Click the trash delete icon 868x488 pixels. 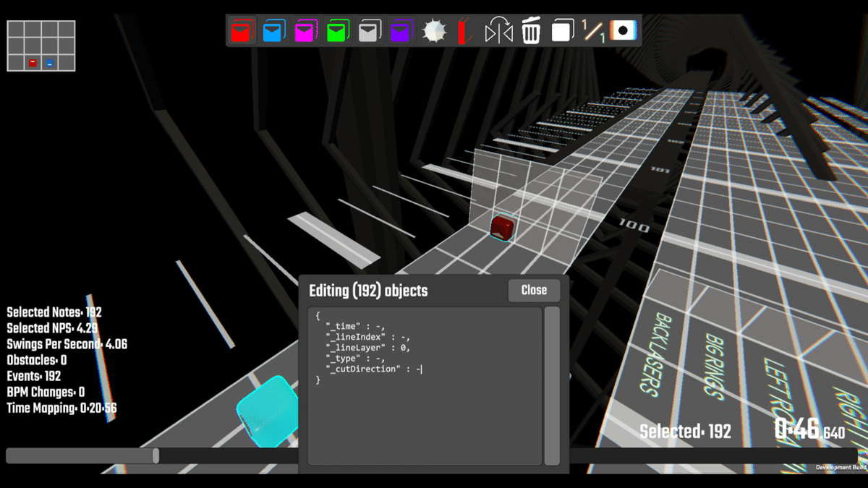(531, 31)
